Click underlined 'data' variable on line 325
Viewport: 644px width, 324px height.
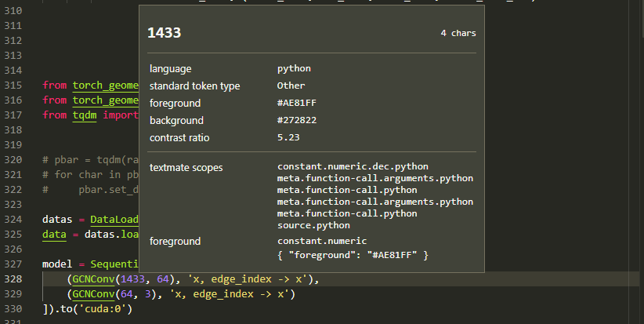click(x=54, y=235)
